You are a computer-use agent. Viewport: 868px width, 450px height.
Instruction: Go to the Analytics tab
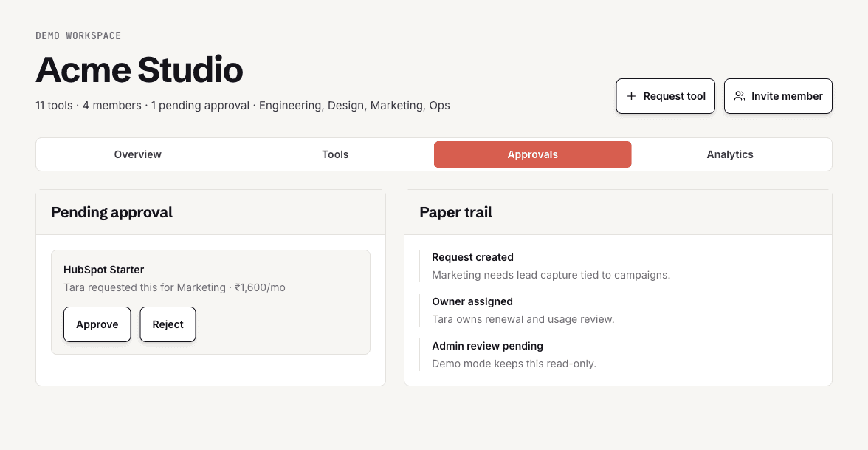(x=730, y=154)
